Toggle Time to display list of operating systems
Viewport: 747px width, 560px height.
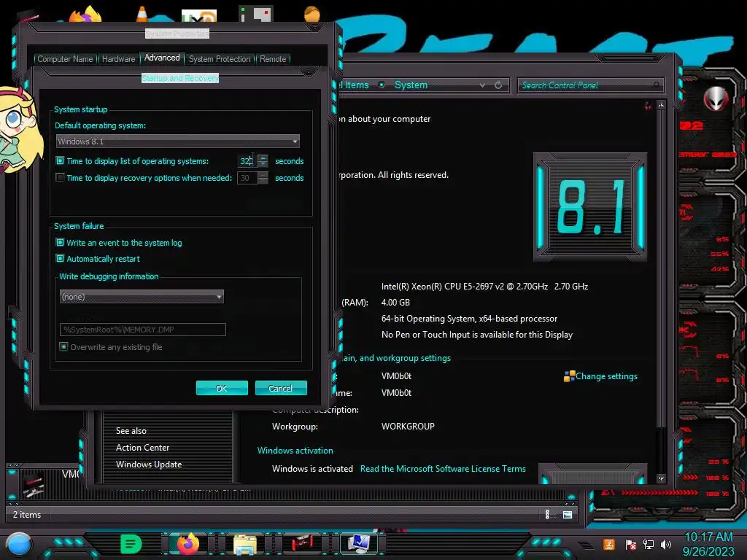[x=60, y=161]
